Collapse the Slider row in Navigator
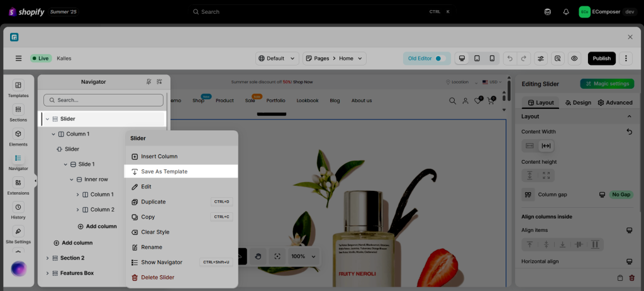Screen dimensions: 644x291 (x=47, y=119)
